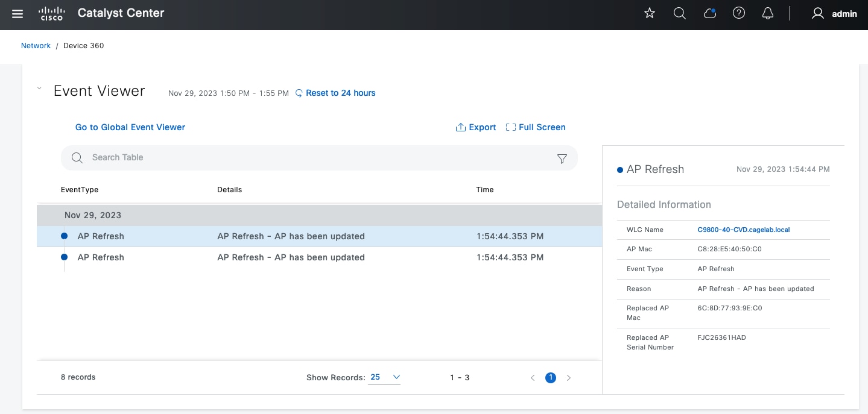Screen dimensions: 868x414
Task: Open Go to Global Event Viewer
Action: click(130, 127)
